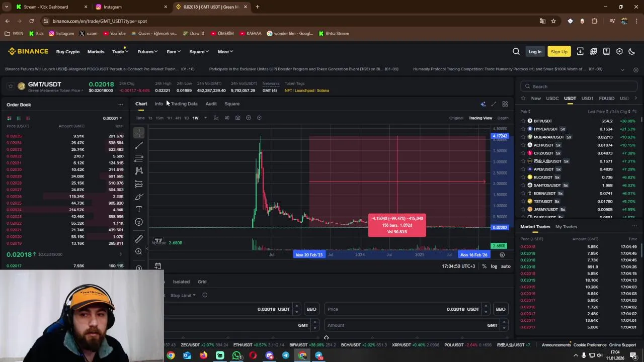Click the yellow Sign Up button
The height and width of the screenshot is (362, 644).
(x=559, y=52)
